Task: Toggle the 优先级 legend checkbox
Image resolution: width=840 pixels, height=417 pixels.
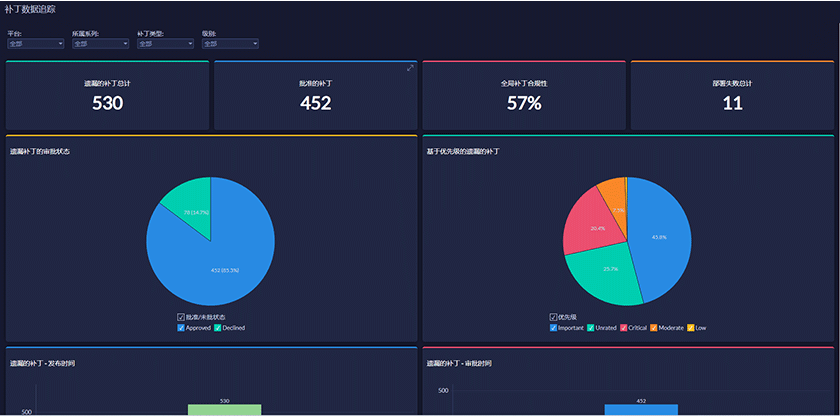Action: [553, 317]
